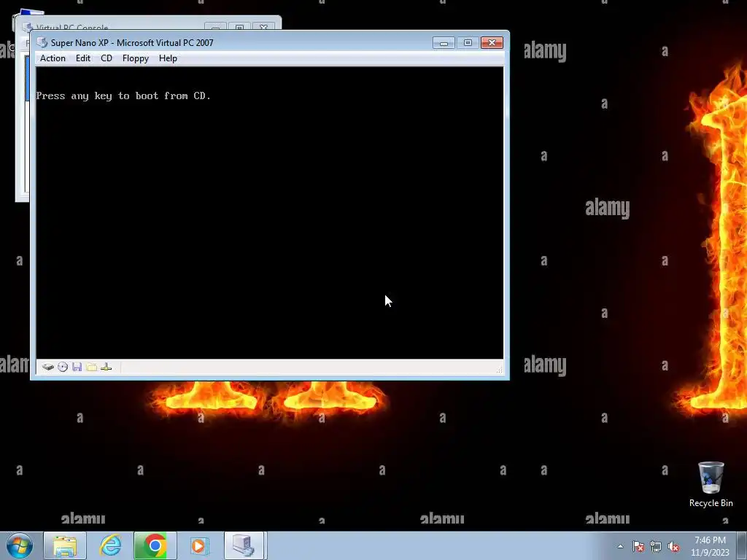This screenshot has width=747, height=560.
Task: Click the network adapter icon in status bar
Action: pos(107,367)
